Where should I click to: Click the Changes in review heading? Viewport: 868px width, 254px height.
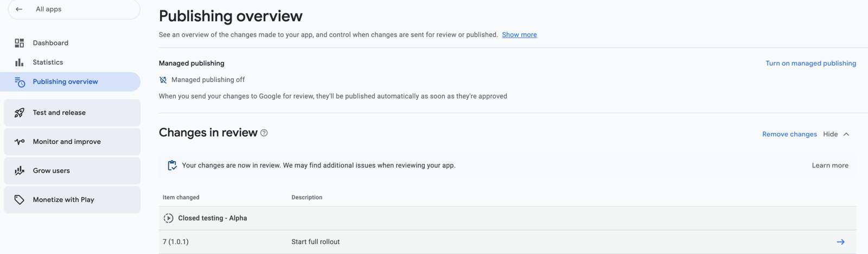(x=208, y=133)
